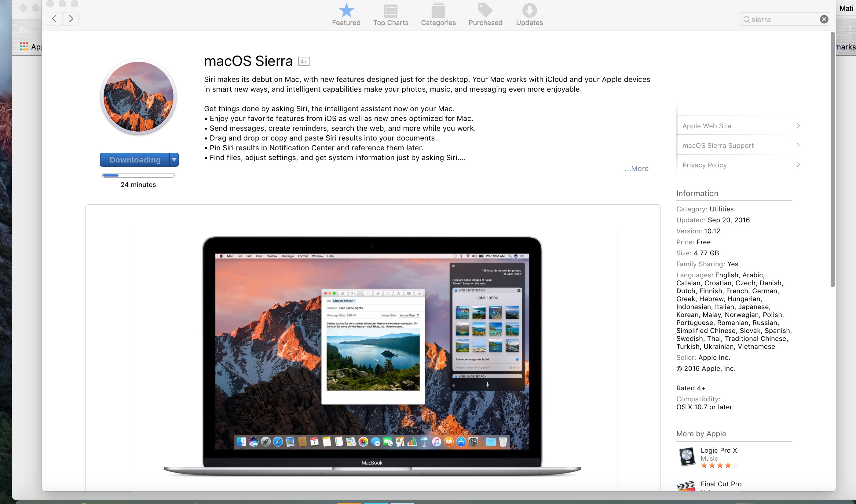Click the Size: 4.77 GB text
Image resolution: width=856 pixels, height=504 pixels.
(x=697, y=253)
